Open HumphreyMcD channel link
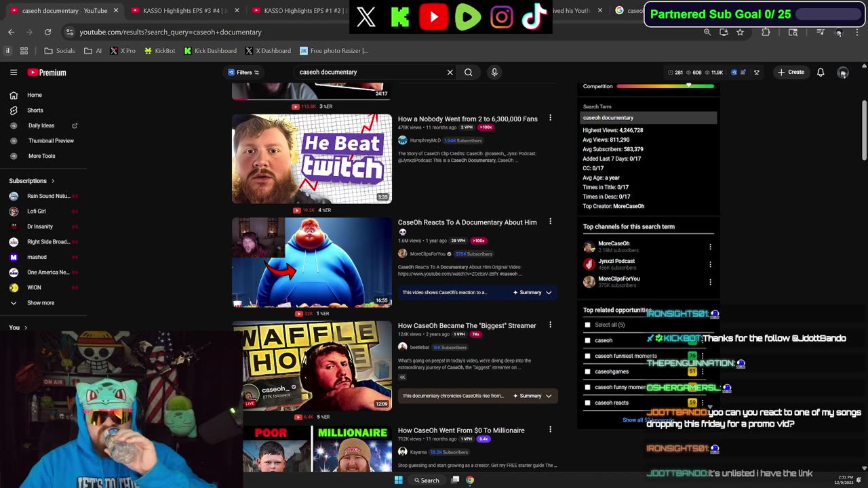 [425, 140]
